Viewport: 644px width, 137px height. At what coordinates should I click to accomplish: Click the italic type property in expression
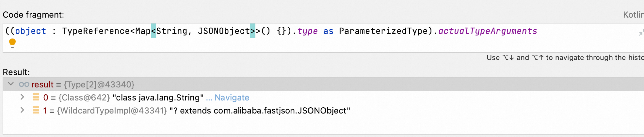[307, 31]
